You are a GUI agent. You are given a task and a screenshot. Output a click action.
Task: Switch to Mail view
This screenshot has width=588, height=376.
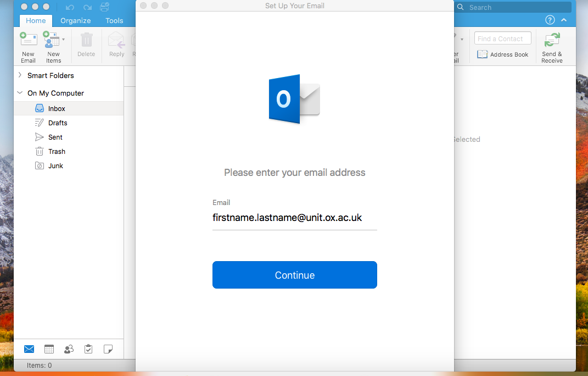click(29, 349)
